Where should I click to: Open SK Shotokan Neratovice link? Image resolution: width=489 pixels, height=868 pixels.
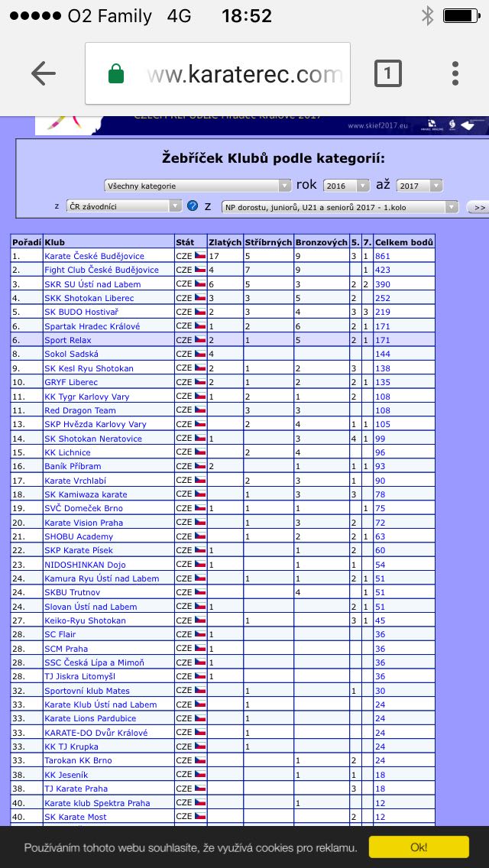(93, 439)
